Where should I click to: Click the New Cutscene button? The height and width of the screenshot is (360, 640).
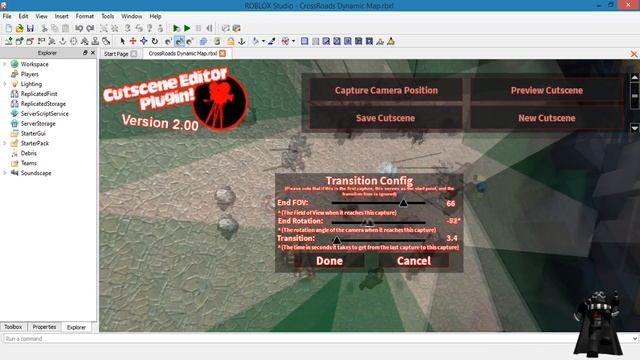547,118
